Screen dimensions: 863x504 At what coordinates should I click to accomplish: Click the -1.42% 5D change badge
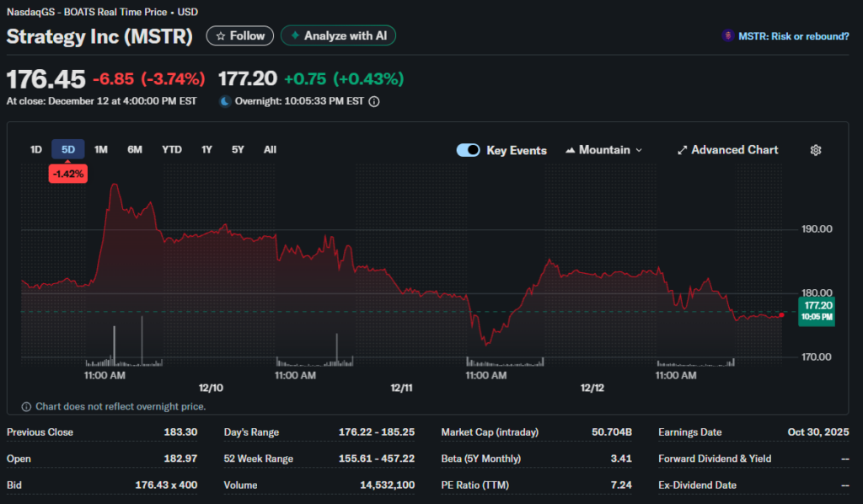[x=67, y=173]
